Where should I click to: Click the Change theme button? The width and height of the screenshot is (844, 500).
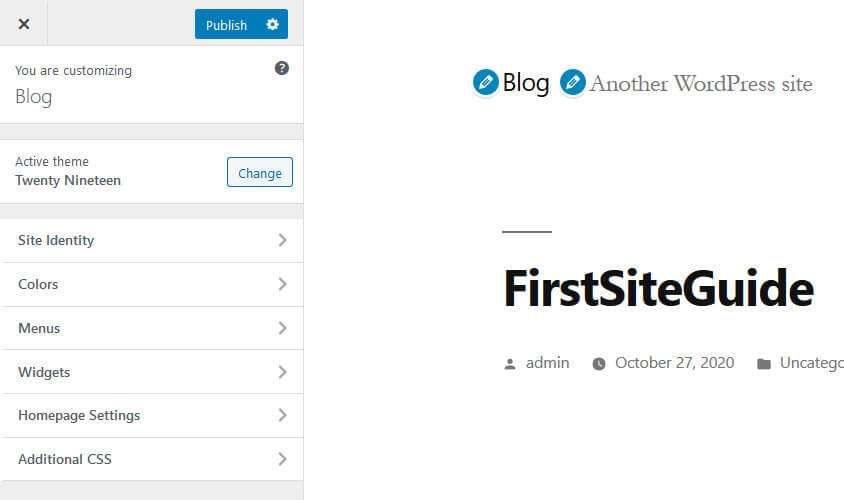(260, 173)
